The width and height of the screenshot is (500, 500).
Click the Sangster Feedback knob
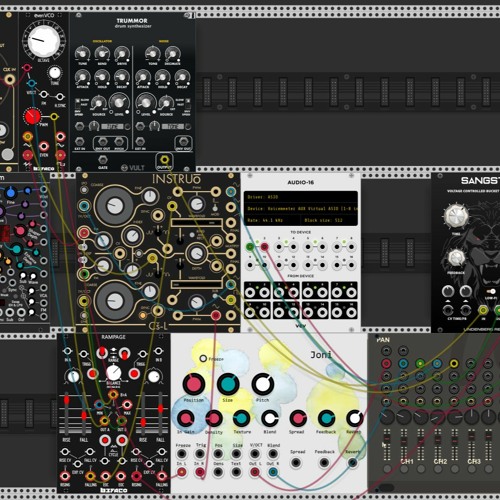coord(456,257)
